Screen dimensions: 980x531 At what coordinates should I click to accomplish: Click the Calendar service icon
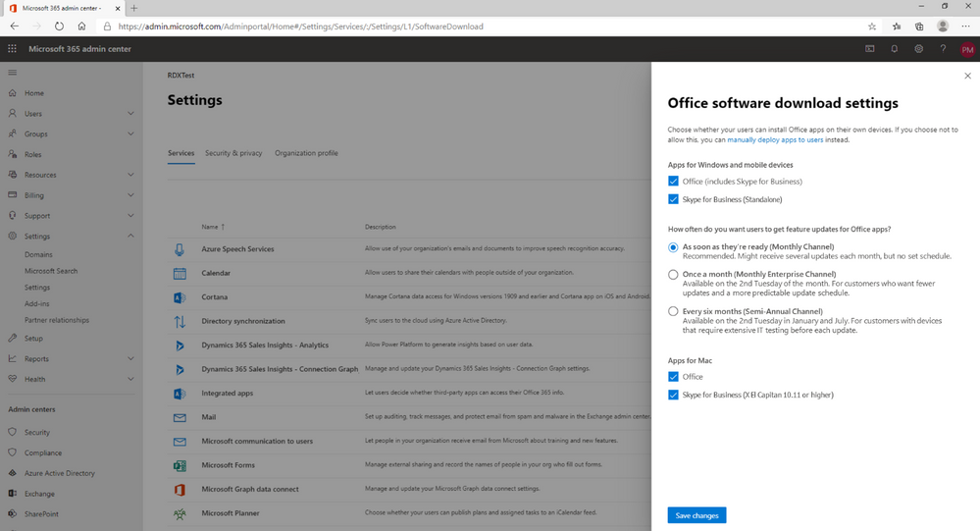(180, 273)
